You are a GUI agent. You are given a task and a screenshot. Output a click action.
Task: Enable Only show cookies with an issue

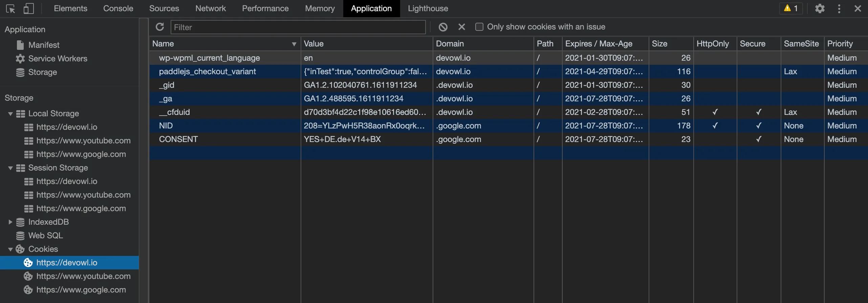pos(479,27)
